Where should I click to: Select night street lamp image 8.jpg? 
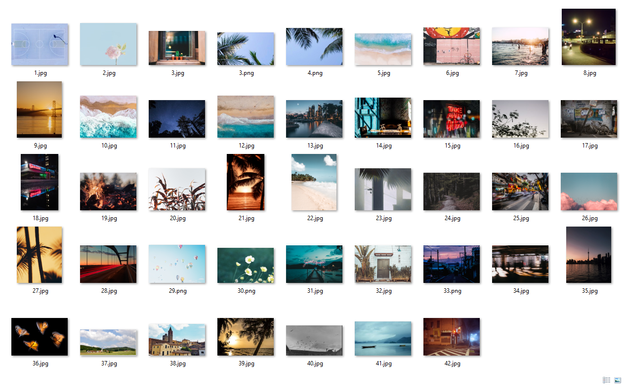[589, 37]
